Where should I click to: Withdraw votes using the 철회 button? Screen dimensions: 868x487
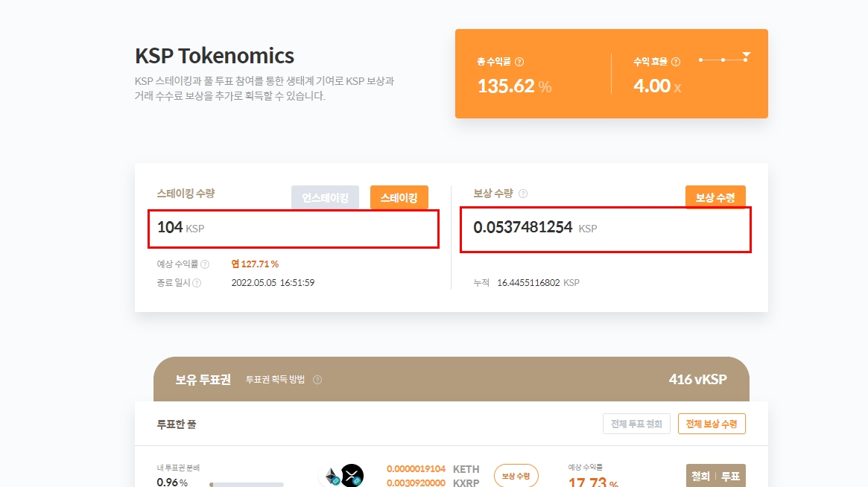coord(700,476)
